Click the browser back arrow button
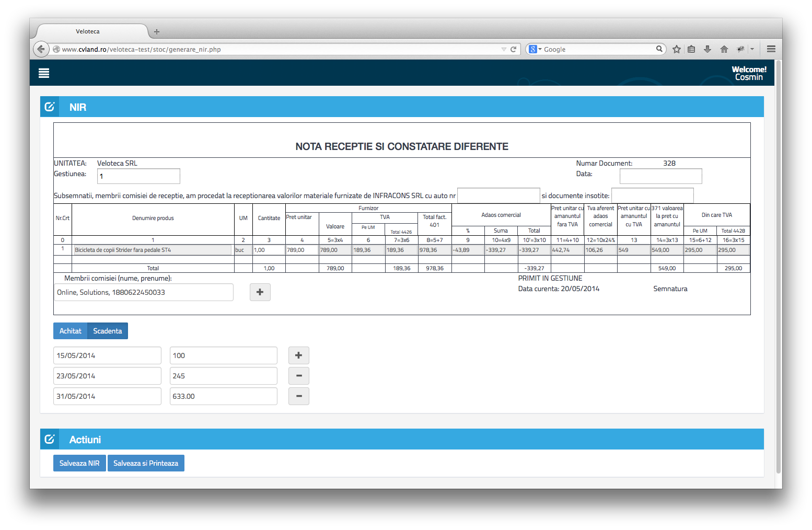The width and height of the screenshot is (812, 530). [x=41, y=49]
